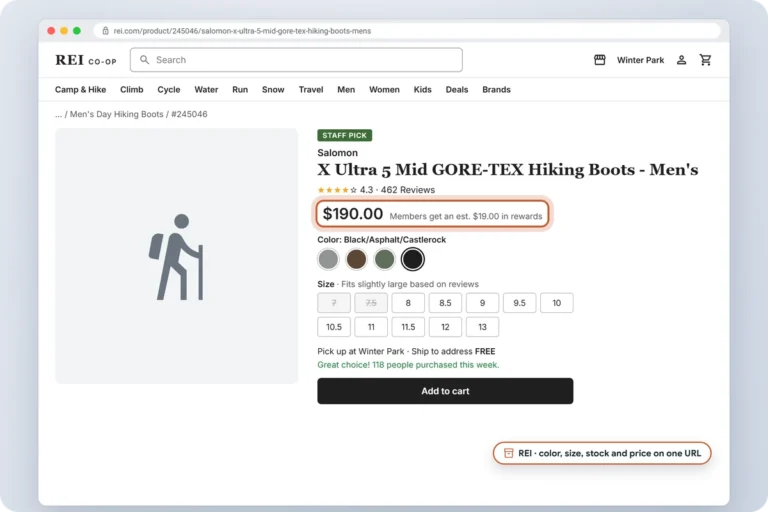The width and height of the screenshot is (768, 512).
Task: Click Ship to address option
Action: 453,351
